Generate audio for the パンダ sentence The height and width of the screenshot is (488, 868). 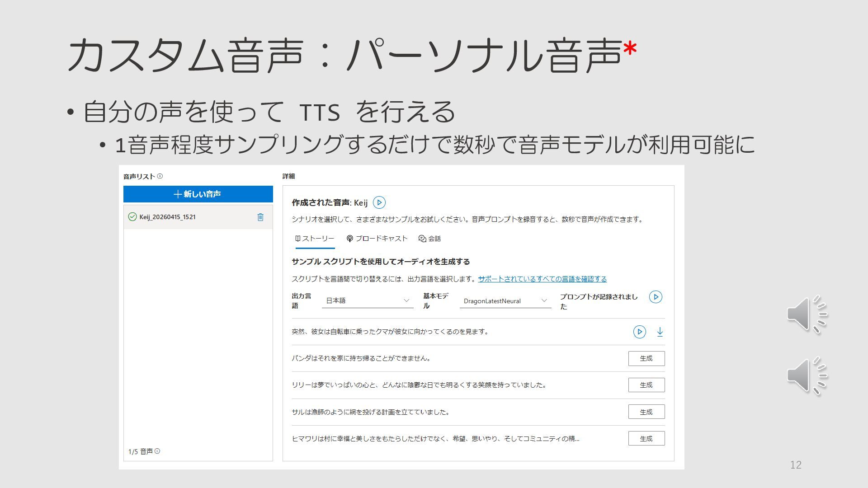[x=646, y=358]
